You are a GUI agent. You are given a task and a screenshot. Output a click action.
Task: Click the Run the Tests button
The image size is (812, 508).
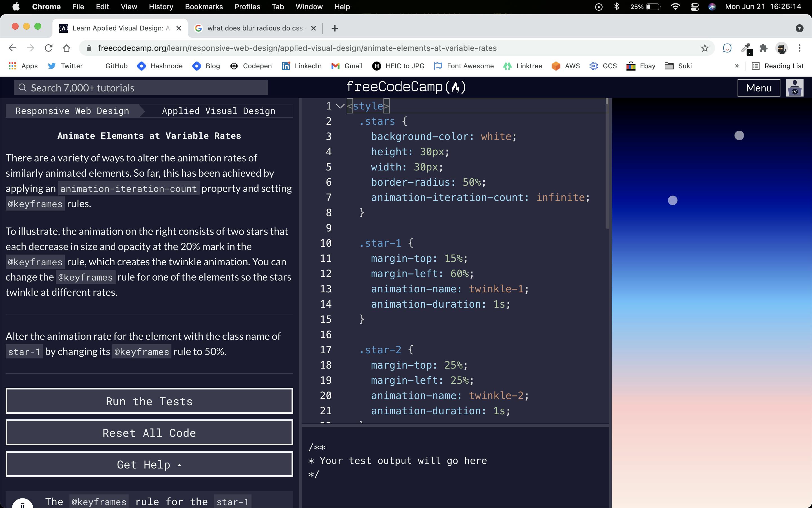coord(149,401)
